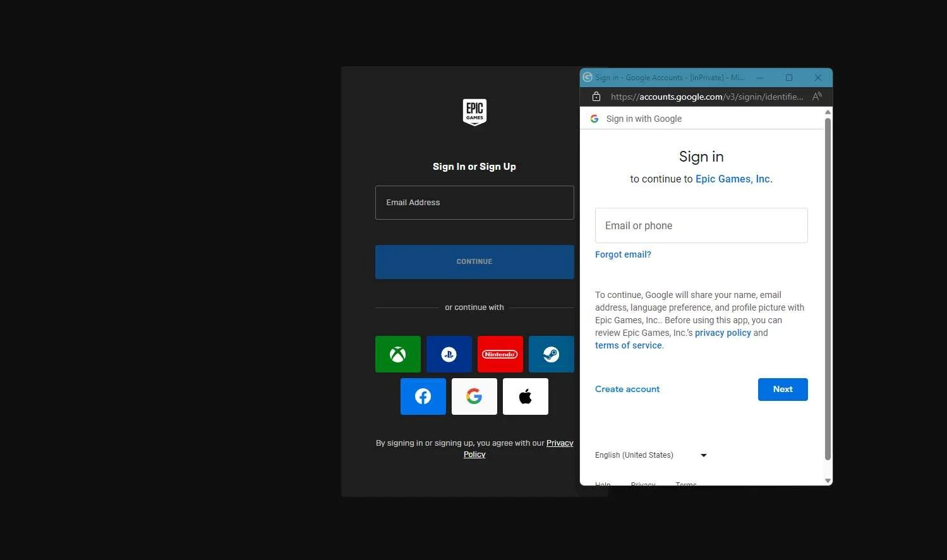Viewport: 947px width, 560px height.
Task: Click the popup scrollbar up arrow
Action: 828,112
